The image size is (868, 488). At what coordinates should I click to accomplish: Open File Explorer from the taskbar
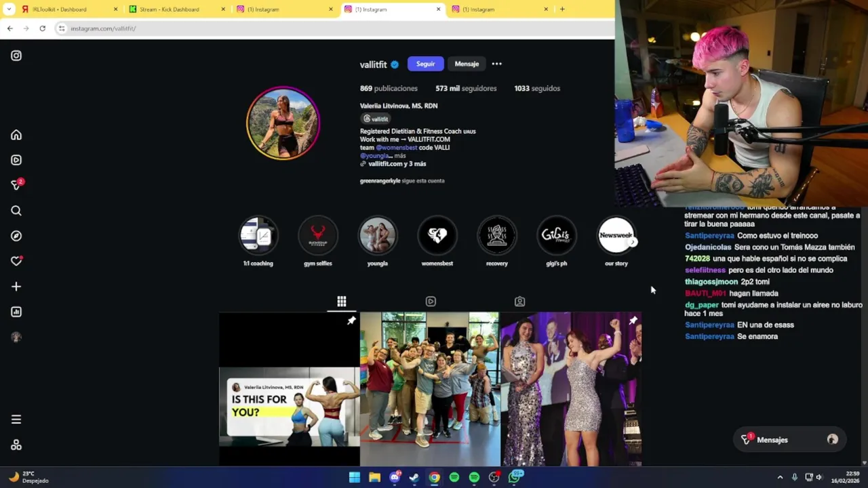point(374,477)
